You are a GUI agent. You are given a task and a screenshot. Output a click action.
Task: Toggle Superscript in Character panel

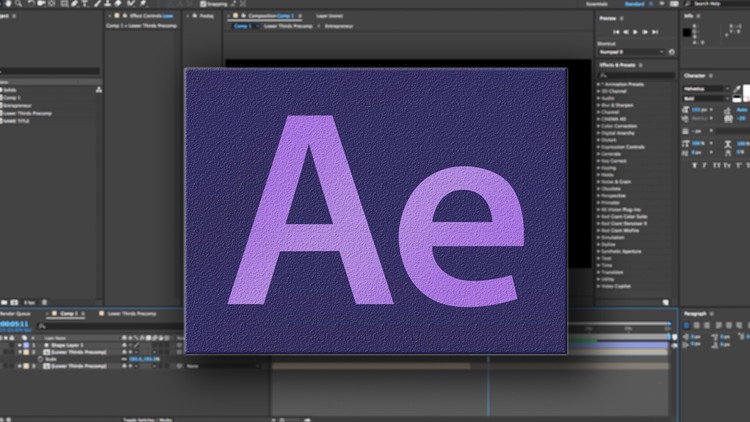tap(739, 166)
